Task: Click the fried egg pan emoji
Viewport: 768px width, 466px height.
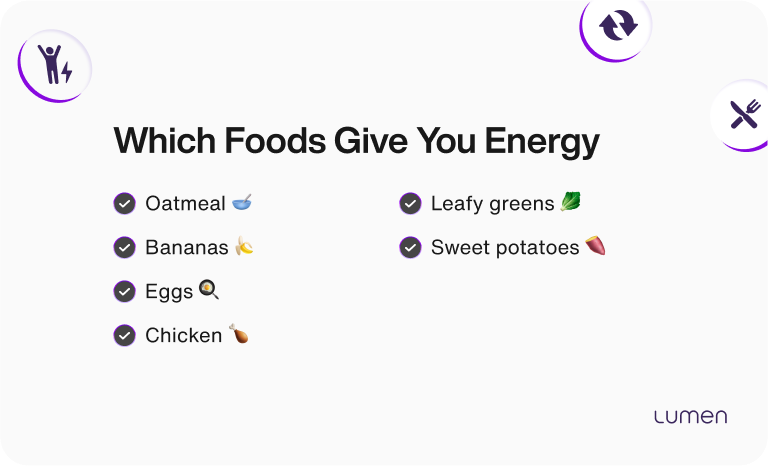Action: click(x=209, y=290)
